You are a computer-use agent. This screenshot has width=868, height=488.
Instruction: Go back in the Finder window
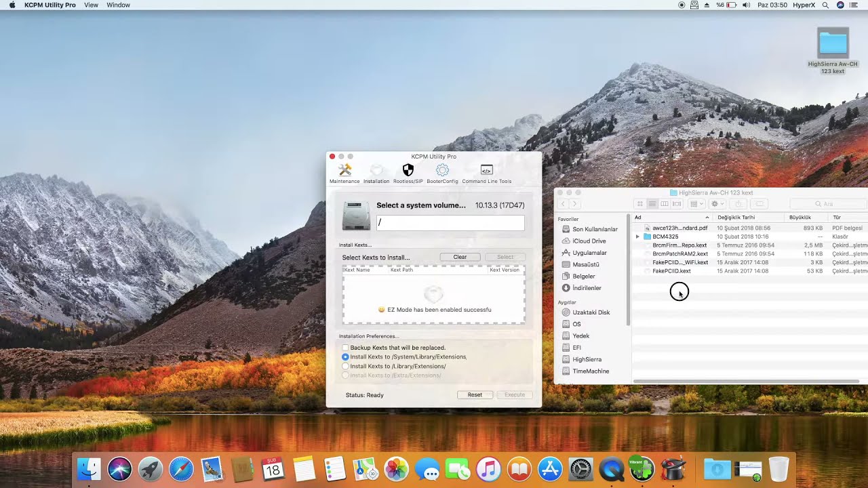(x=563, y=204)
